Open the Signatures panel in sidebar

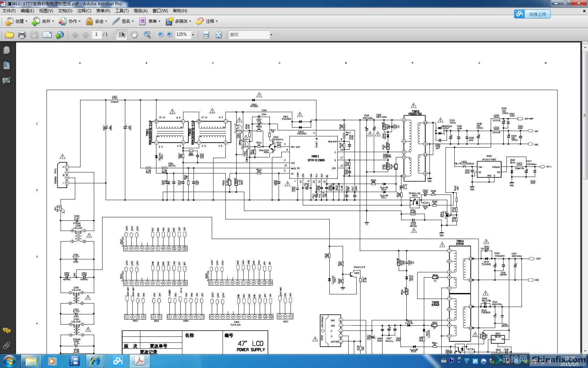pos(6,81)
